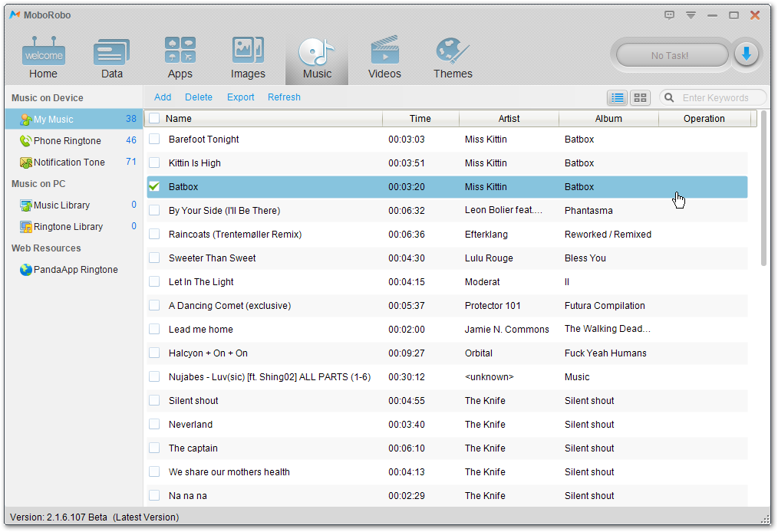Click the vertical scrollbar thumb of song list
The image size is (778, 532).
point(764,189)
